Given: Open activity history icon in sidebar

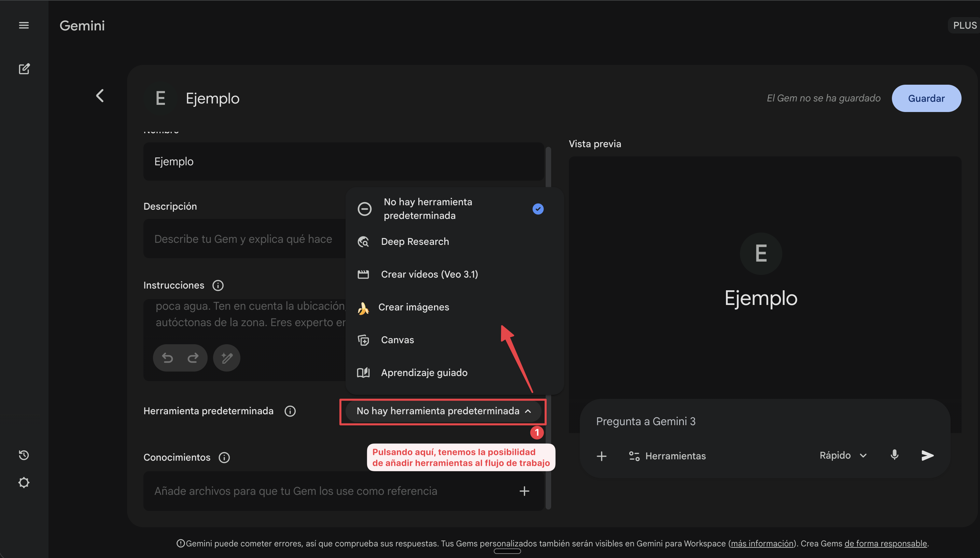Looking at the screenshot, I should pos(24,455).
